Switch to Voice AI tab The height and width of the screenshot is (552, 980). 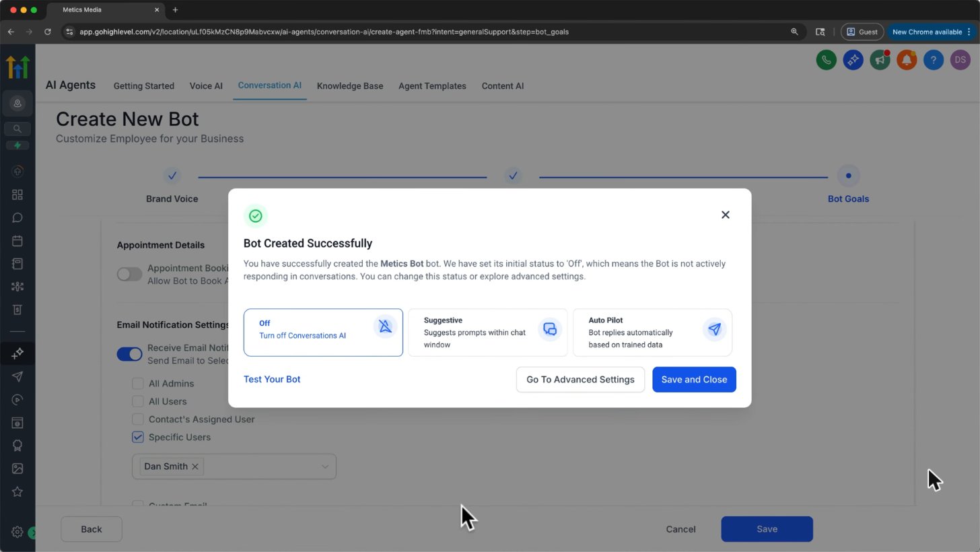pos(206,86)
